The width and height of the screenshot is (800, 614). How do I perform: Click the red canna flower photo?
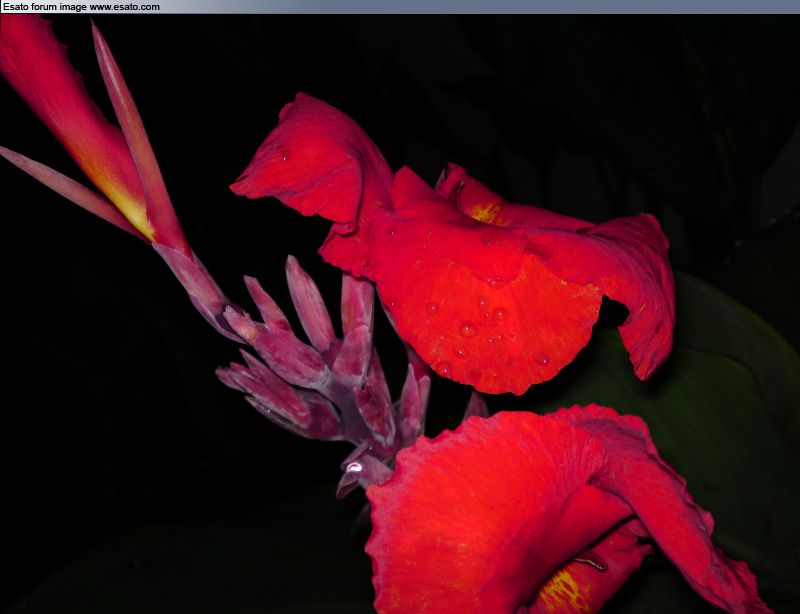(400, 314)
